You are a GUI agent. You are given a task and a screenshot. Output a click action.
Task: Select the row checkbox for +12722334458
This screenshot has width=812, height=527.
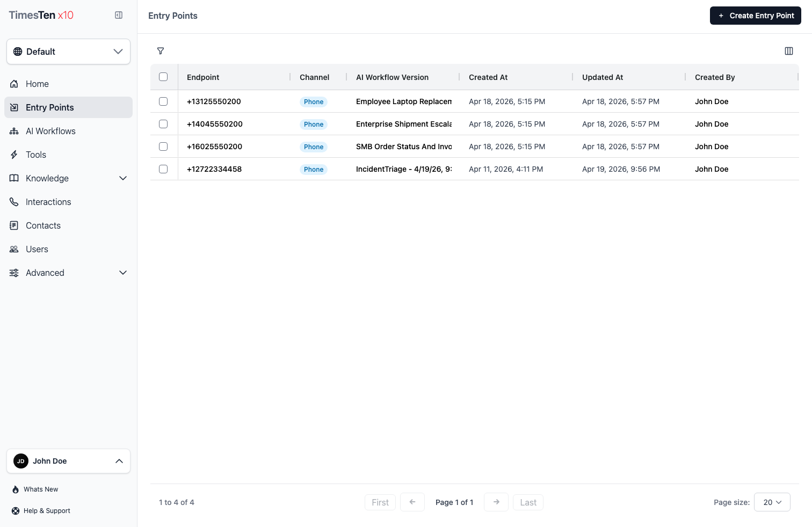coord(163,169)
